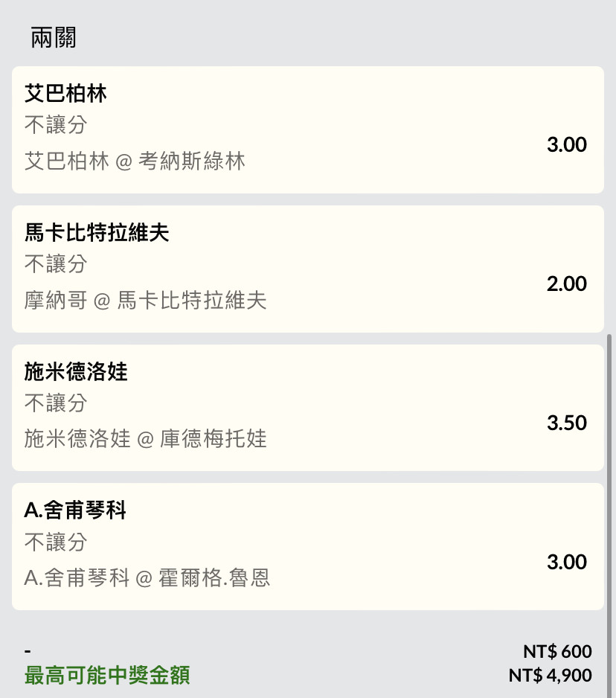
Task: Click the match text A.舍甫琴科 @ 霍爾格.魯恩
Action: click(147, 577)
